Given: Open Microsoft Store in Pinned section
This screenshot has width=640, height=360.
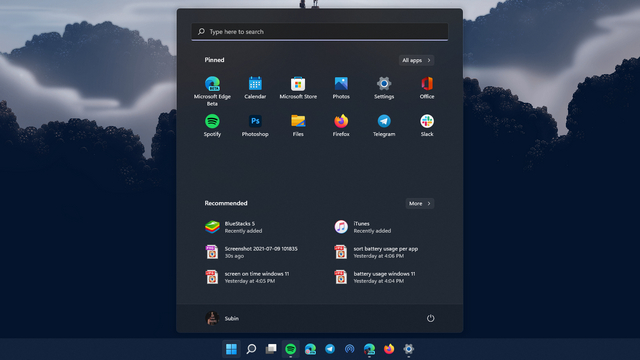Looking at the screenshot, I should click(x=298, y=88).
